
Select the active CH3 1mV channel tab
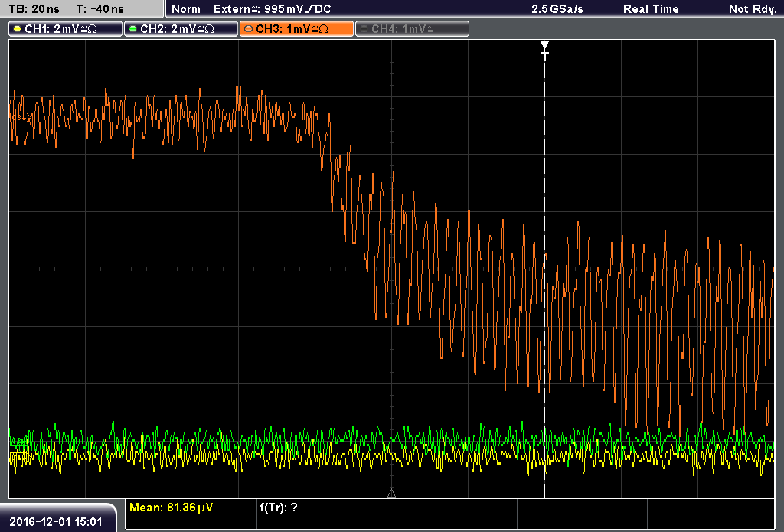tap(296, 29)
